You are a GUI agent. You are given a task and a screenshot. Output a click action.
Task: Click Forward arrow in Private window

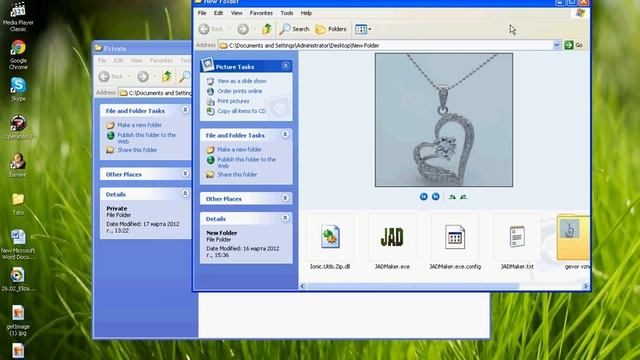pyautogui.click(x=143, y=76)
